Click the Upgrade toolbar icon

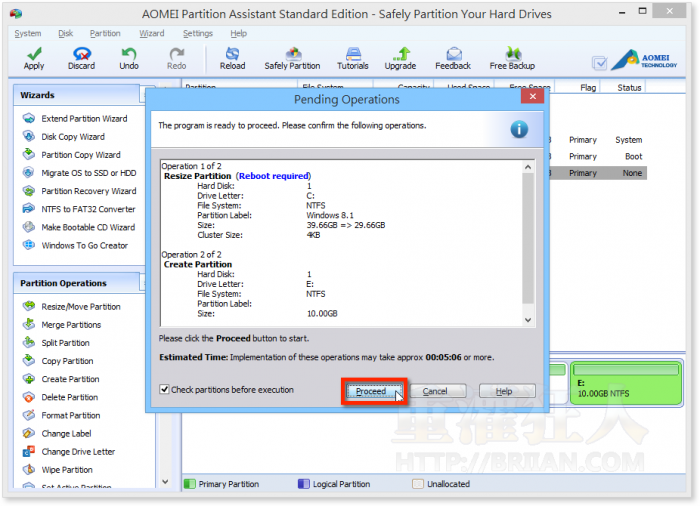(400, 58)
